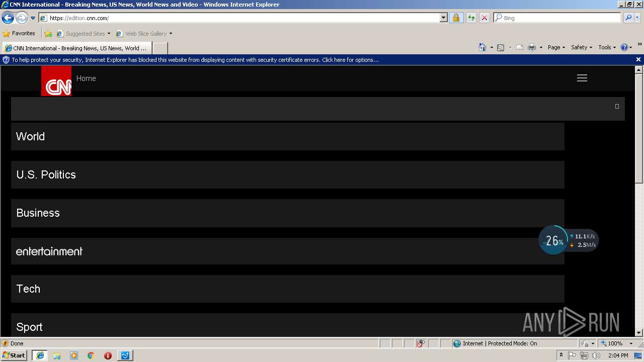Open Read Mail envelope icon

[520, 47]
